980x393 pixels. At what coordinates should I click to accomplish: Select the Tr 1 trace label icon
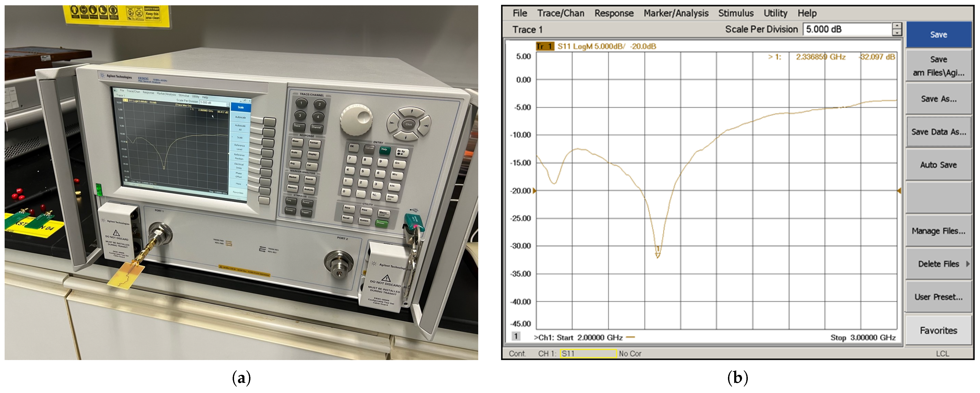tap(545, 46)
